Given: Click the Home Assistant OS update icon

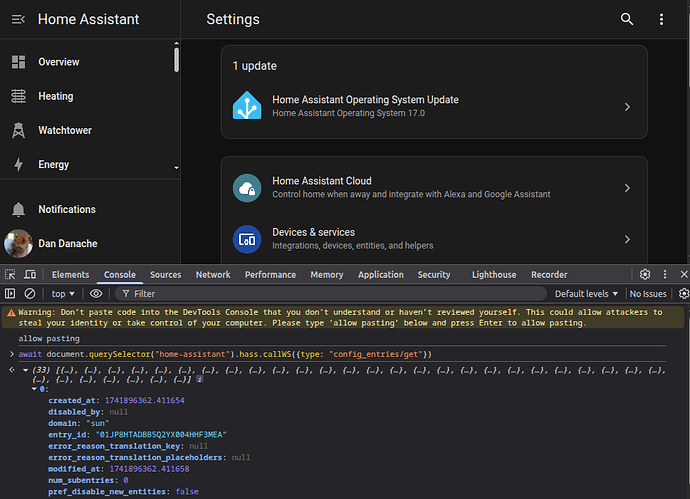Looking at the screenshot, I should click(x=247, y=106).
